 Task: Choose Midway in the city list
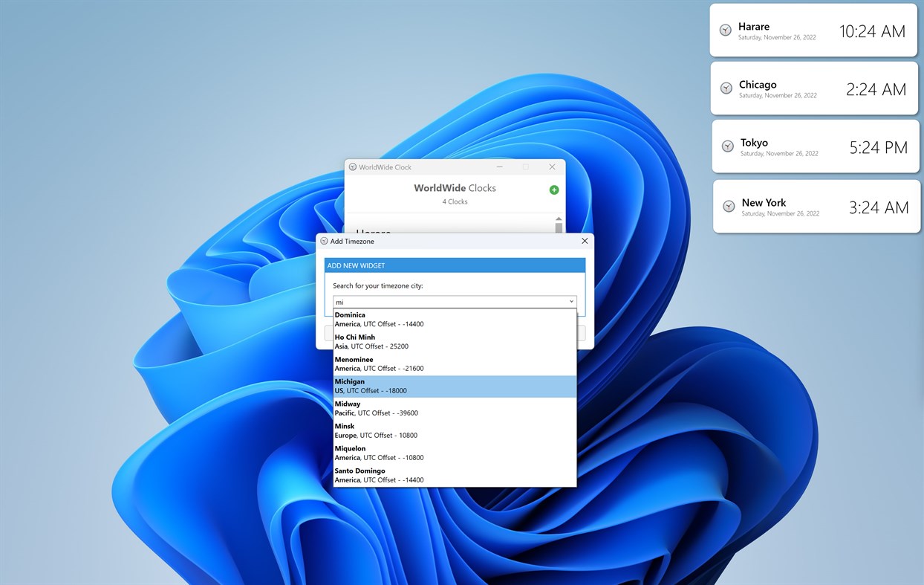coord(446,407)
